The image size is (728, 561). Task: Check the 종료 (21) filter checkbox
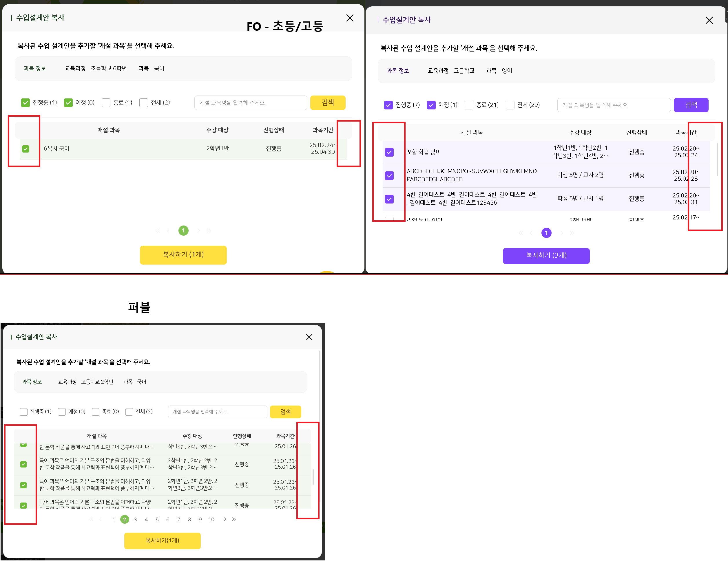(469, 105)
